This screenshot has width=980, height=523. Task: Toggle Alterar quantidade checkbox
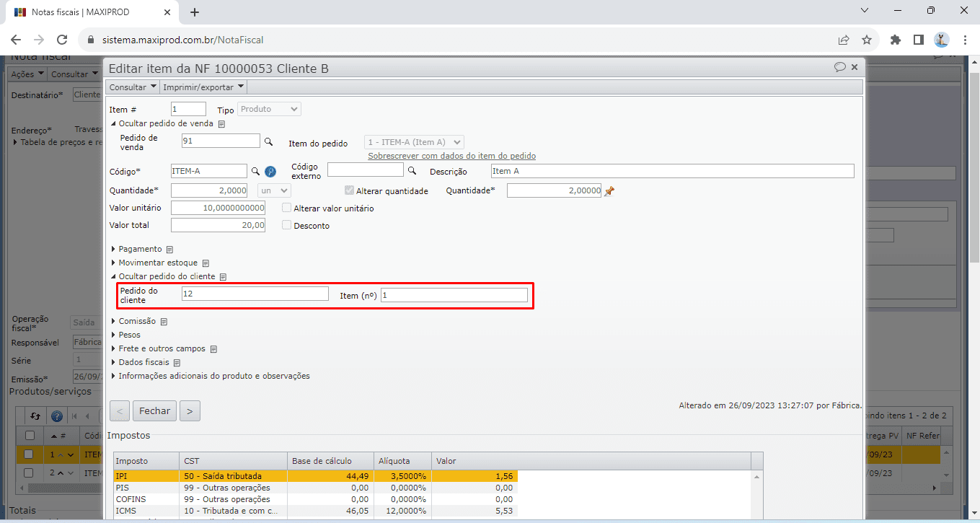click(350, 190)
